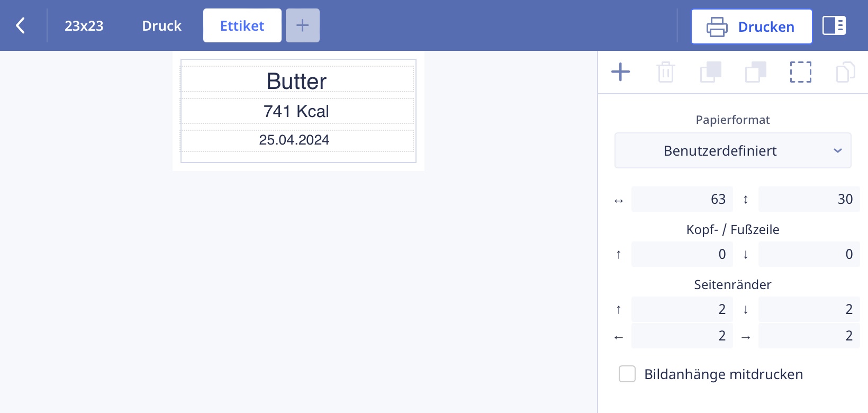Enable Bildanhänge mitdrucken checkbox
The height and width of the screenshot is (413, 868).
pos(627,374)
